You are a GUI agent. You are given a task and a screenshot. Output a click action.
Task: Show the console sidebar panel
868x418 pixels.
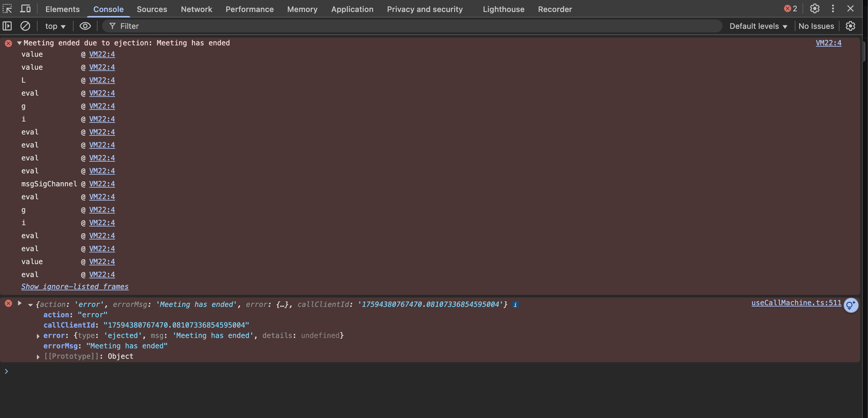tap(7, 26)
